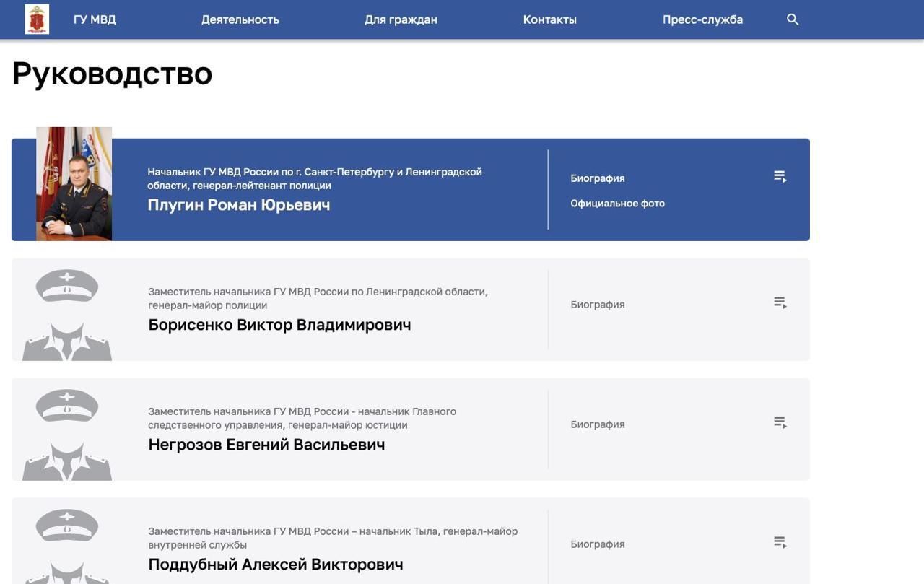Open the Пресс-служба menu item
Image resolution: width=924 pixels, height=584 pixels.
coord(702,19)
